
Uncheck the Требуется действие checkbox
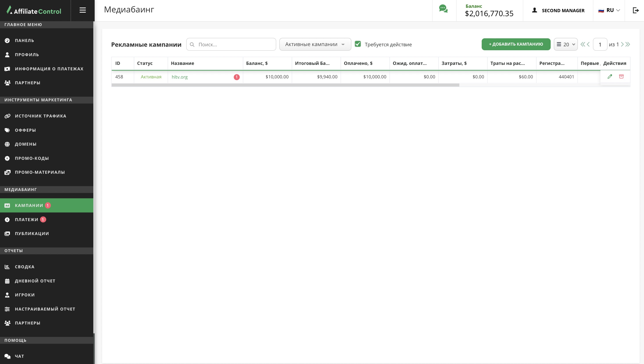click(x=358, y=44)
